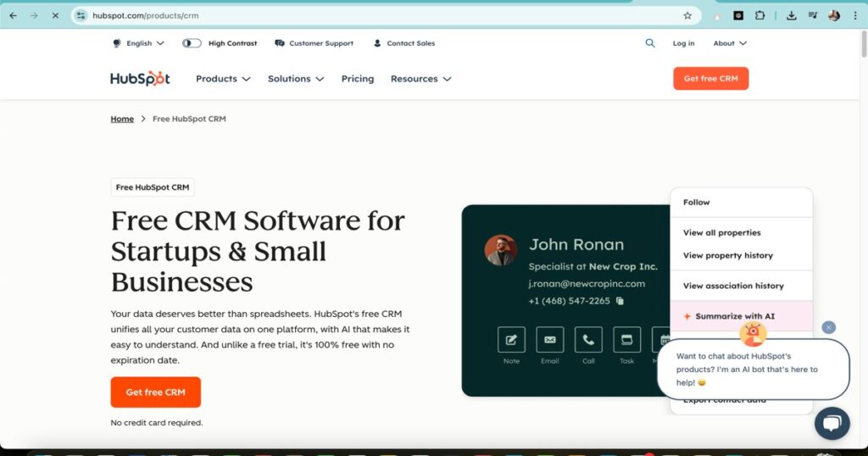Open the media control playlist icon
868x456 pixels.
pos(813,15)
